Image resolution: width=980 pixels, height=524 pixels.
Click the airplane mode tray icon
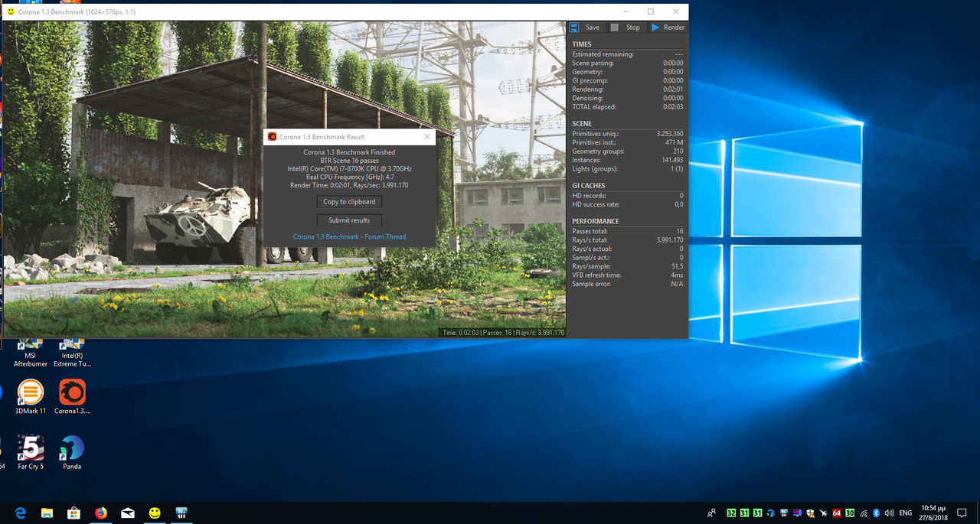(824, 513)
